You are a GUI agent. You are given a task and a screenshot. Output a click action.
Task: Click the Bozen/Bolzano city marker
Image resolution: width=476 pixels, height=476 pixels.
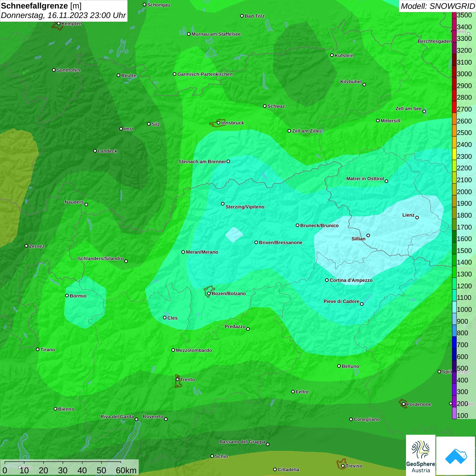(x=209, y=293)
